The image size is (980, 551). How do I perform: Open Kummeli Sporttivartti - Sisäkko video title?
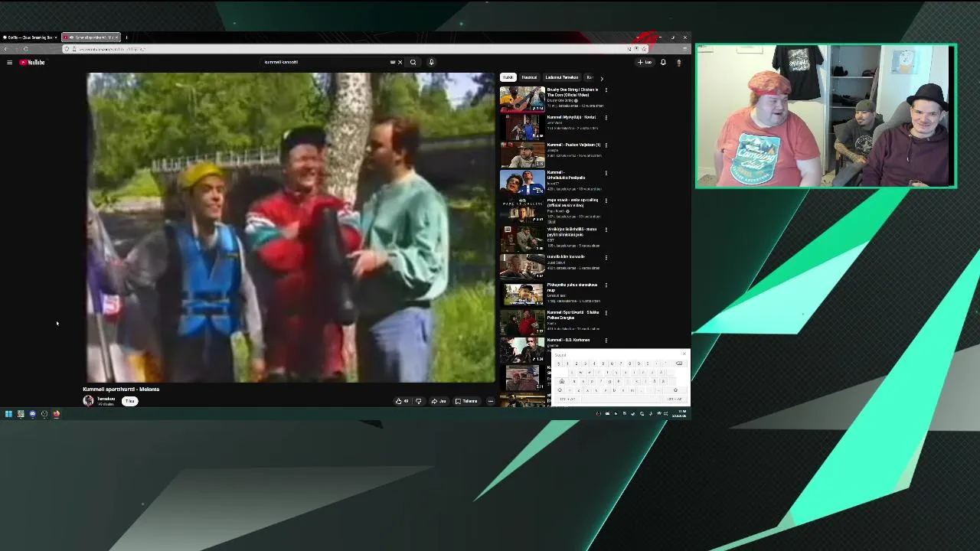573,315
